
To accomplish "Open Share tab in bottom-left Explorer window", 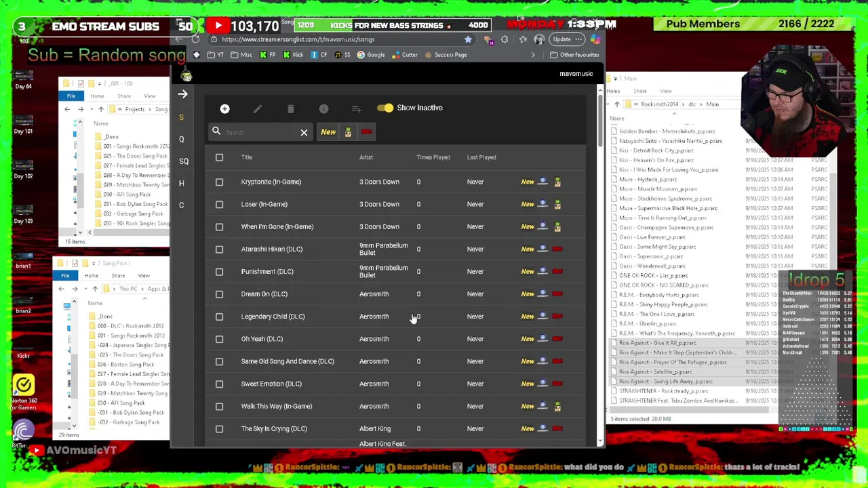I will (x=118, y=276).
